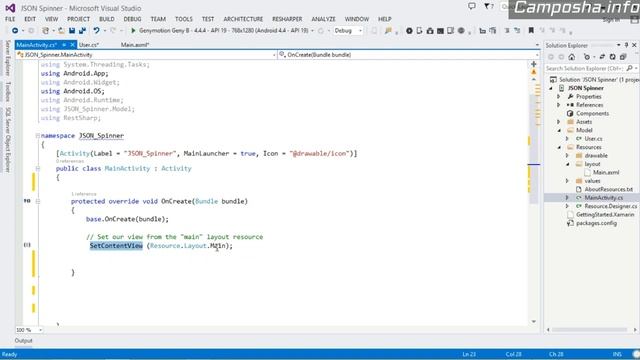This screenshot has height=360, width=640.
Task: Collapse the layout folder
Action: pyautogui.click(x=568, y=164)
